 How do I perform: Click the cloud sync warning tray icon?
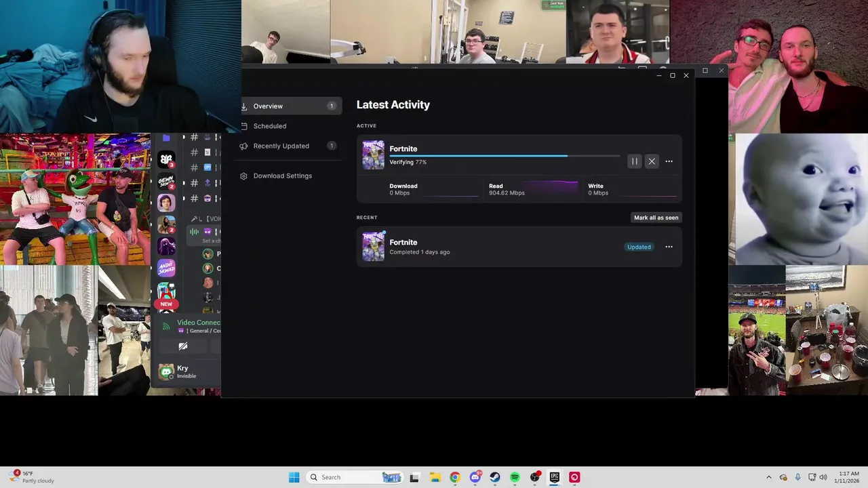pyautogui.click(x=783, y=477)
